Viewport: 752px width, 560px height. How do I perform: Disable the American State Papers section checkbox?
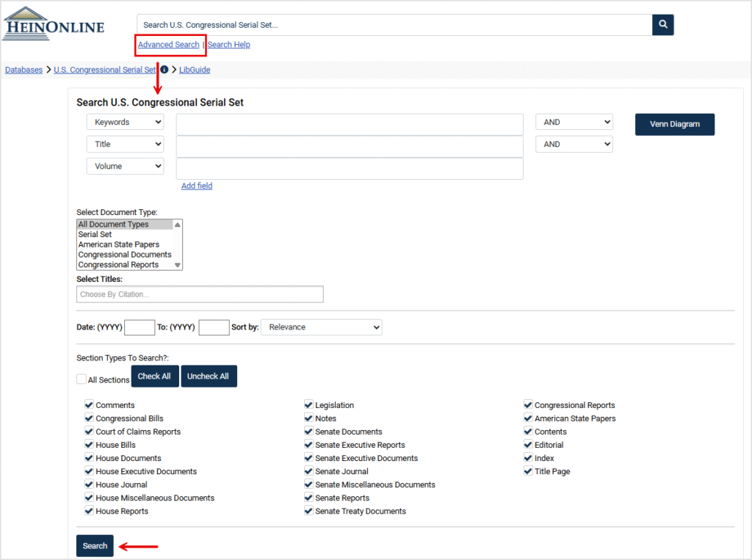[x=528, y=418]
